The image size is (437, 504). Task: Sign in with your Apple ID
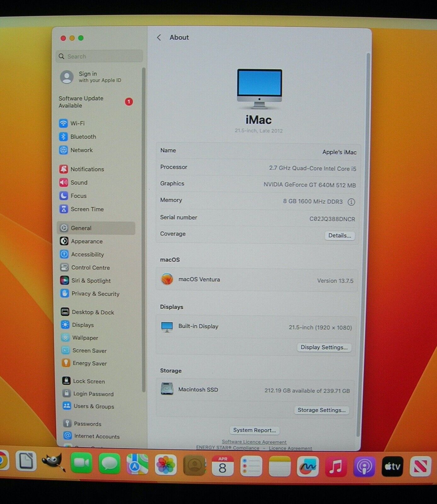point(91,77)
